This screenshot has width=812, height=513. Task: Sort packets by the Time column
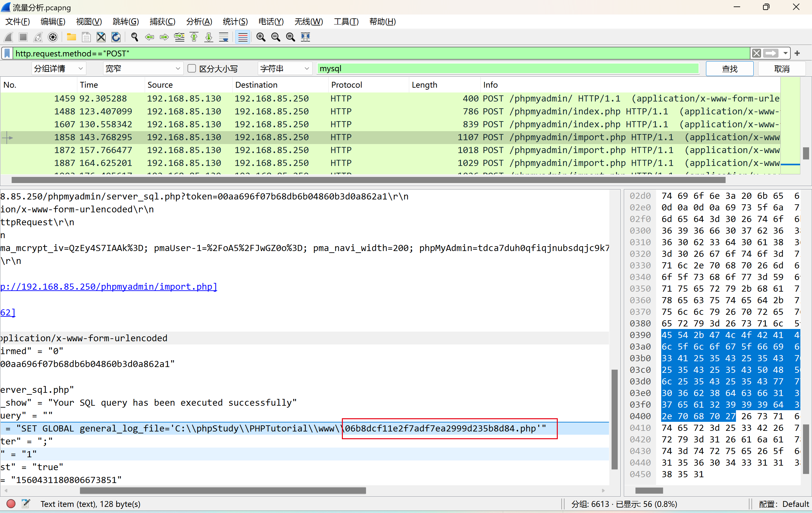[x=111, y=85]
